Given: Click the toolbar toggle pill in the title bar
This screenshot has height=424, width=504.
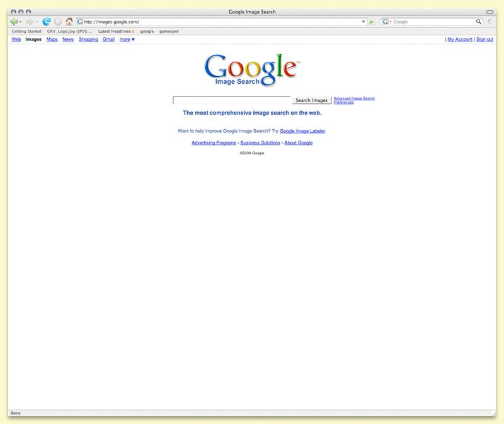Looking at the screenshot, I should click(x=490, y=12).
